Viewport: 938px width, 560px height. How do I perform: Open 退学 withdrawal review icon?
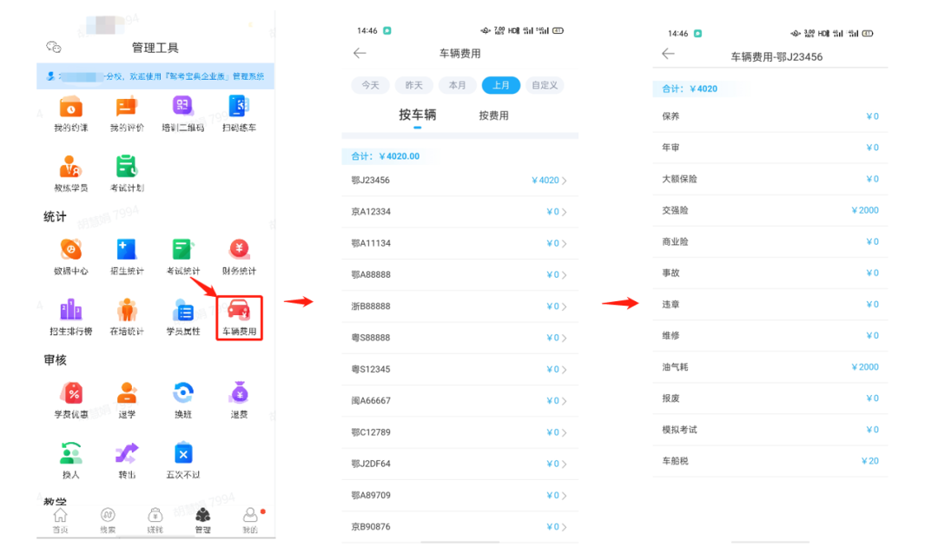(127, 393)
